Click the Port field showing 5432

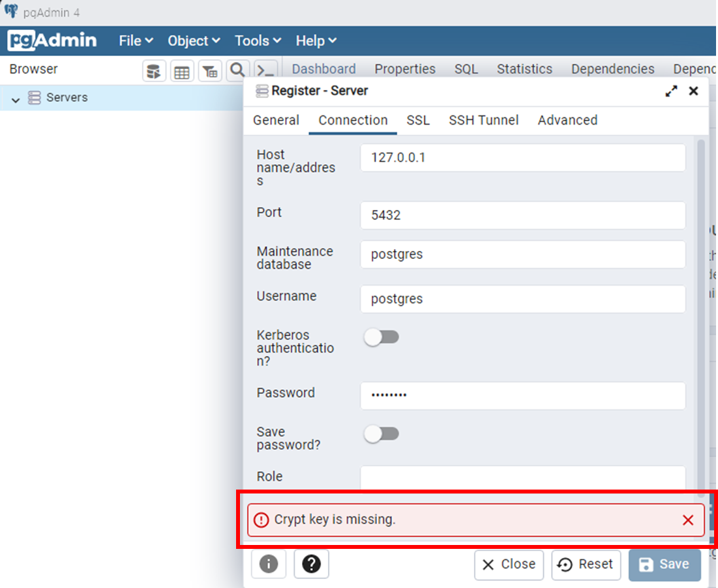[x=523, y=216]
